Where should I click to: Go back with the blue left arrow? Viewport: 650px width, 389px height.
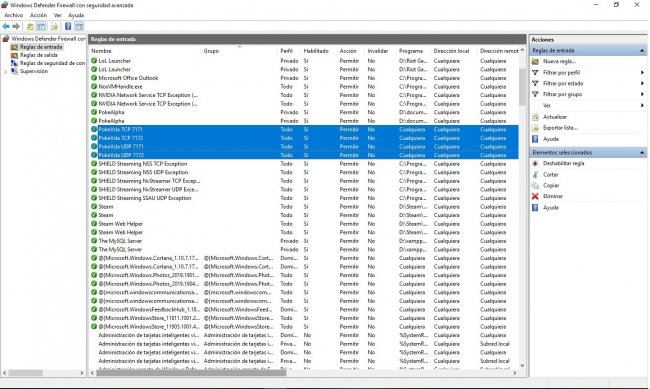point(6,27)
